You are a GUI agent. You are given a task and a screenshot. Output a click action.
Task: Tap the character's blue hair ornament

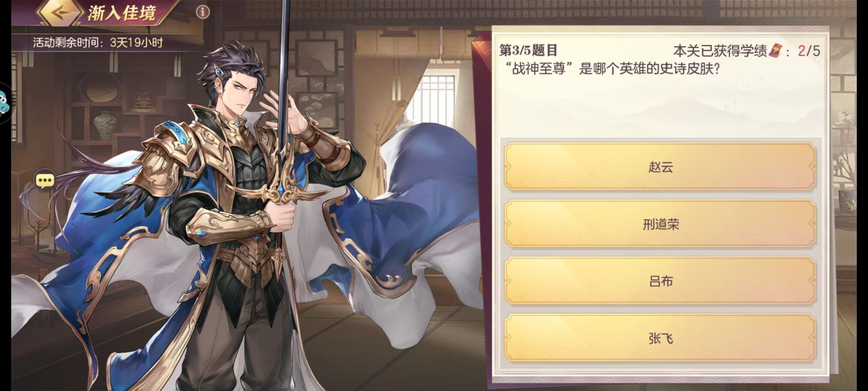tap(219, 72)
